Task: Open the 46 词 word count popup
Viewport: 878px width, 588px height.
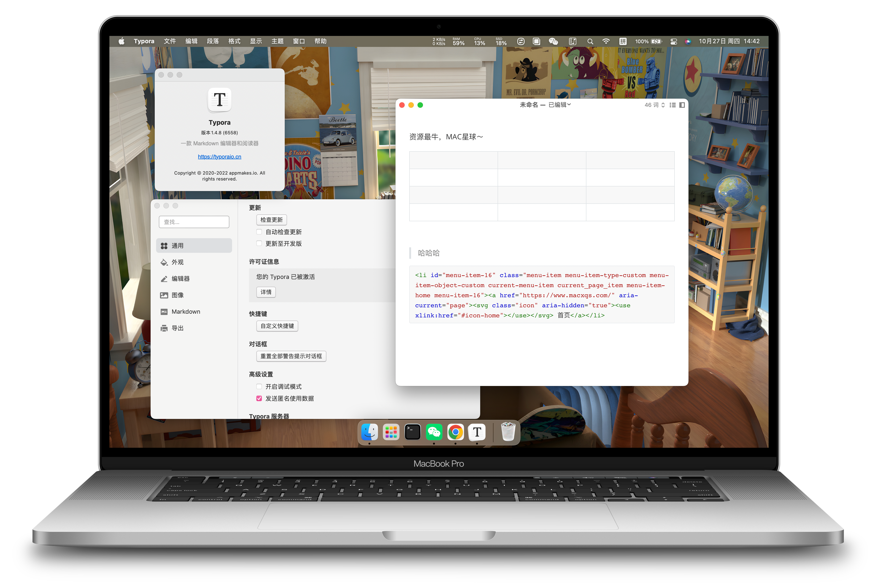Action: [x=654, y=105]
